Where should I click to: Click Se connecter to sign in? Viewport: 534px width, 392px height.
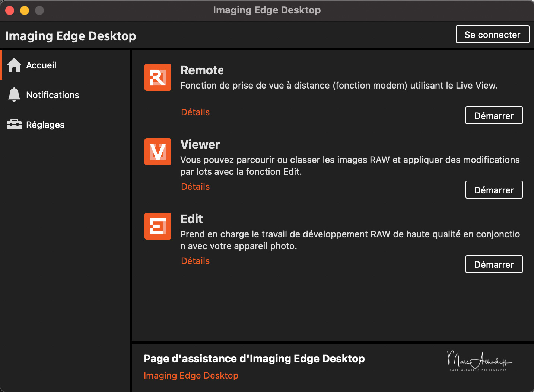492,34
